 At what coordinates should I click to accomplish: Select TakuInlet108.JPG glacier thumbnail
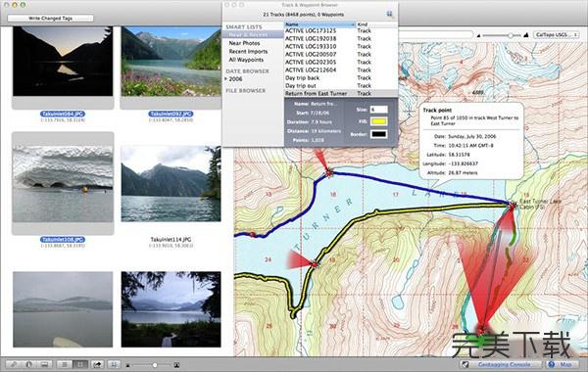tap(63, 184)
